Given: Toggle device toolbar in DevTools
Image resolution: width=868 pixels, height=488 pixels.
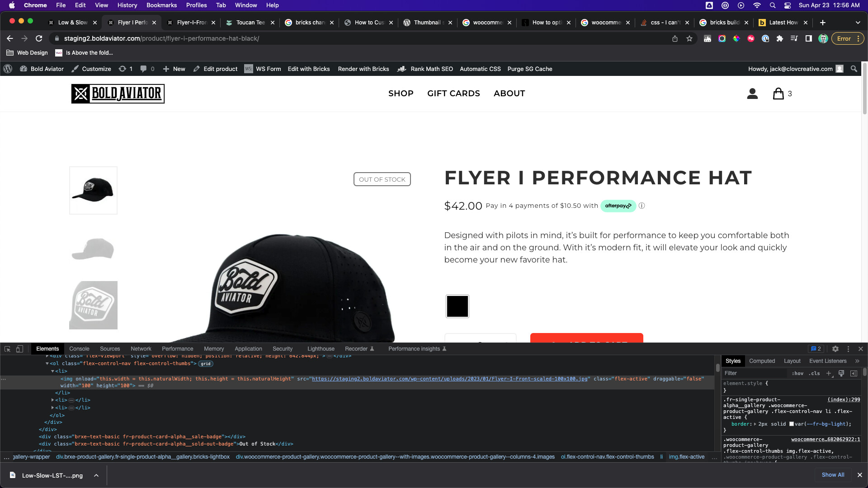Looking at the screenshot, I should pos(19,349).
